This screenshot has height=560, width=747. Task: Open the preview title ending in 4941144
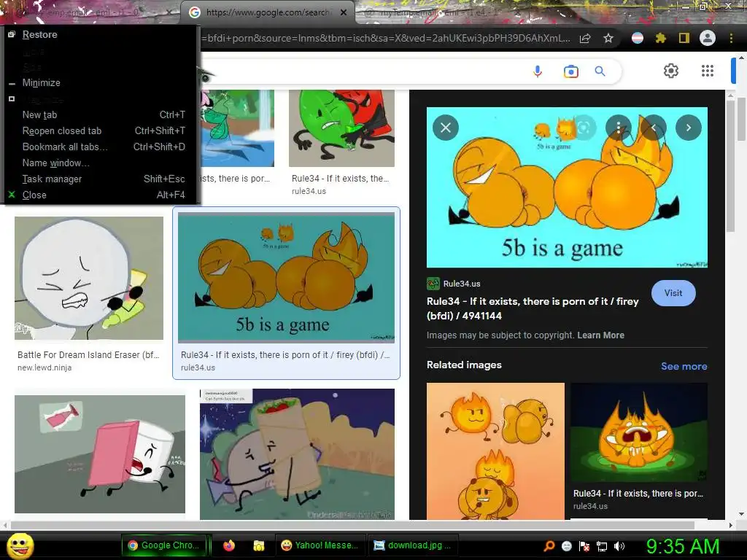coord(532,308)
